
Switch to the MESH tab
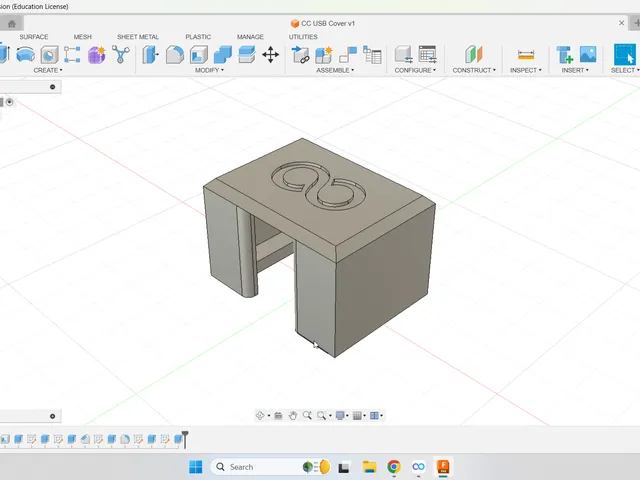(82, 37)
